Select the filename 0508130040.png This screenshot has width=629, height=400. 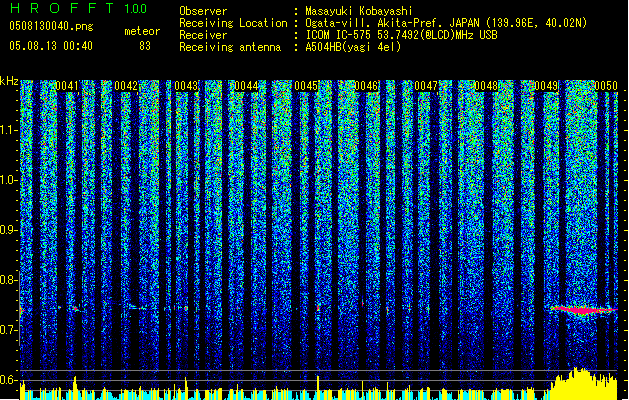(x=51, y=26)
